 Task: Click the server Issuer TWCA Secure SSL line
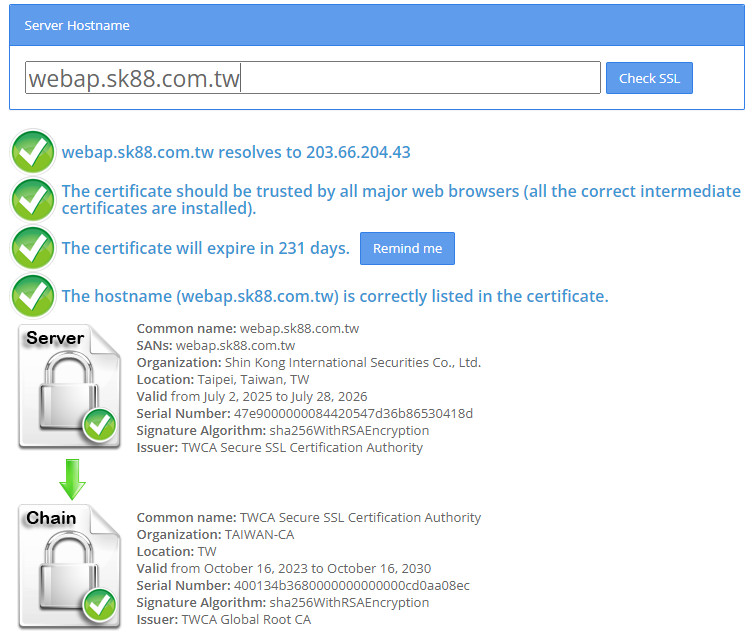tap(280, 447)
